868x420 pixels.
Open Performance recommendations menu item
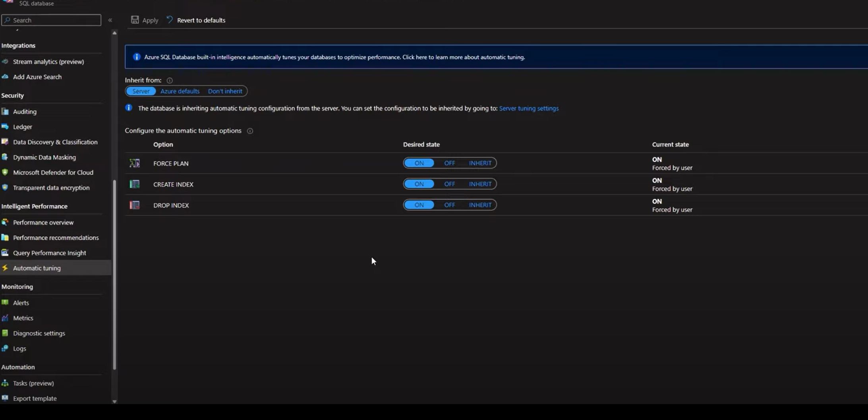(x=56, y=237)
